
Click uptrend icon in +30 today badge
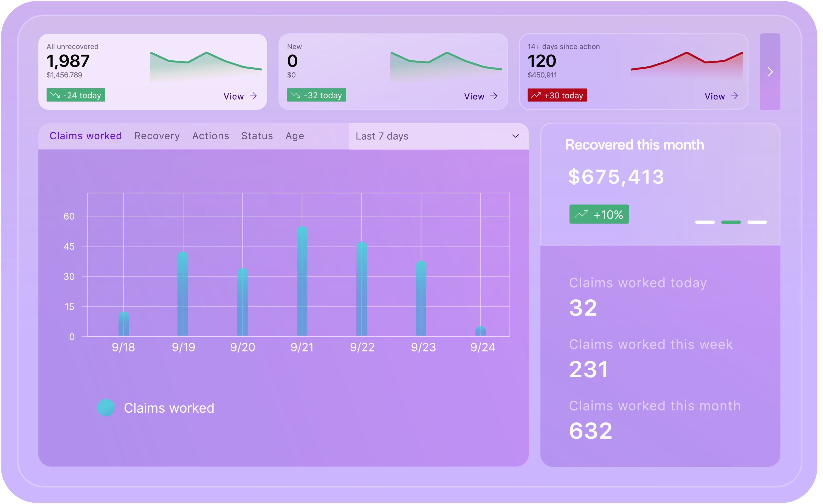[536, 95]
